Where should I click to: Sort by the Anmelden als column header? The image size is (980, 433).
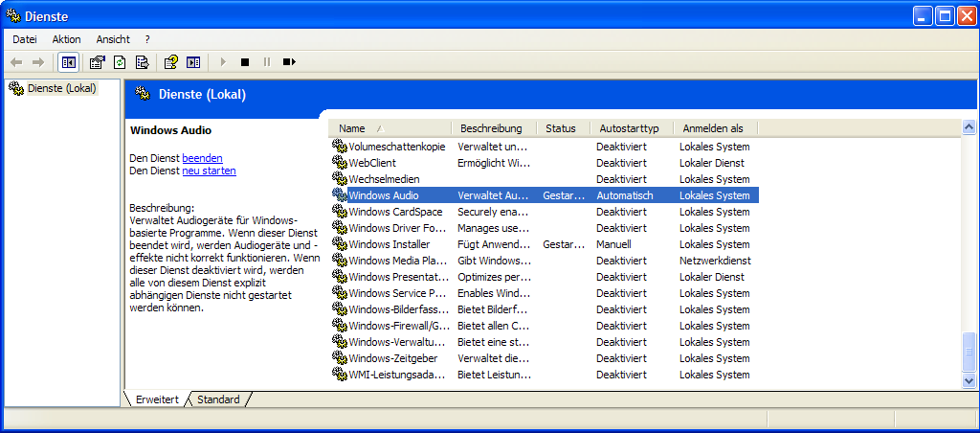pos(716,128)
